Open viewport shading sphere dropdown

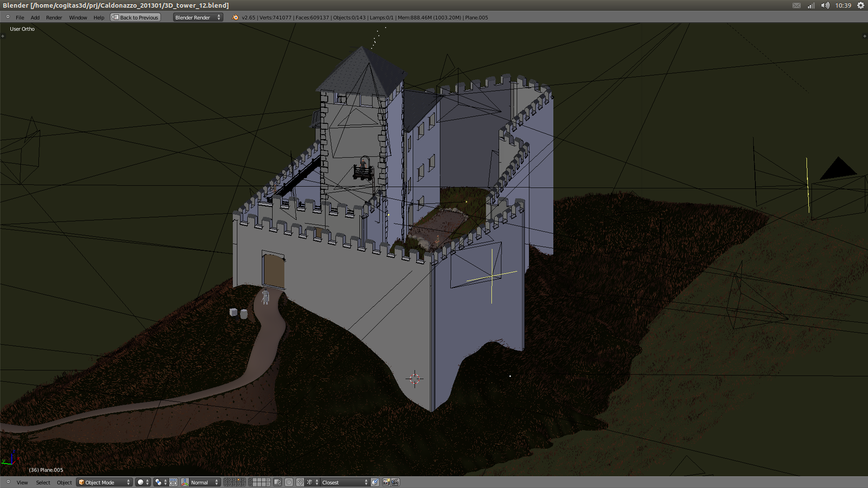point(143,482)
